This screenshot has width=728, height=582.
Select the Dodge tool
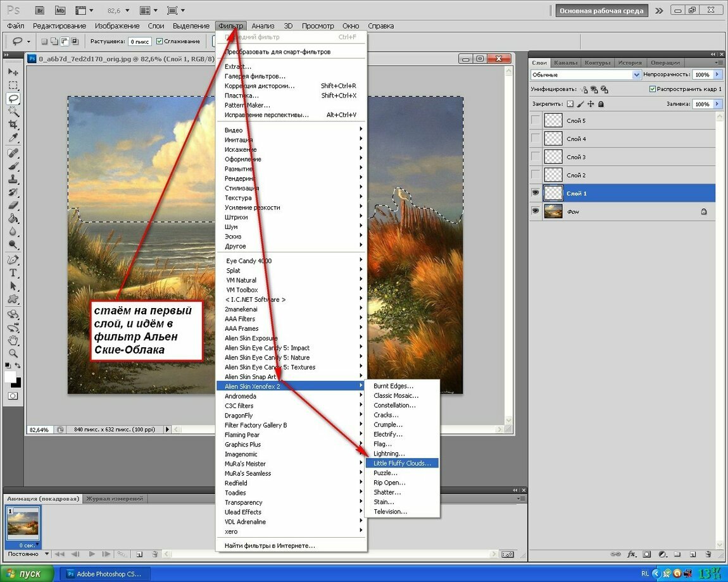(13, 245)
